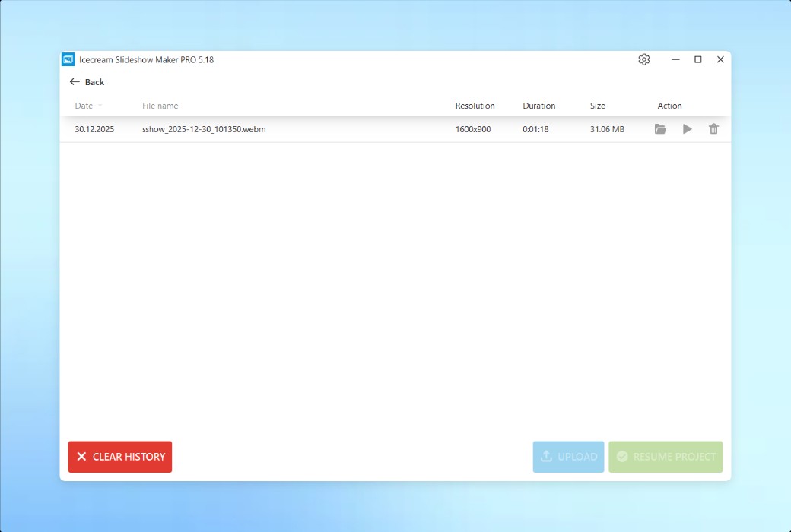Click the Back arrow to leave history
Viewport: 791px width, 532px height.
coord(74,81)
